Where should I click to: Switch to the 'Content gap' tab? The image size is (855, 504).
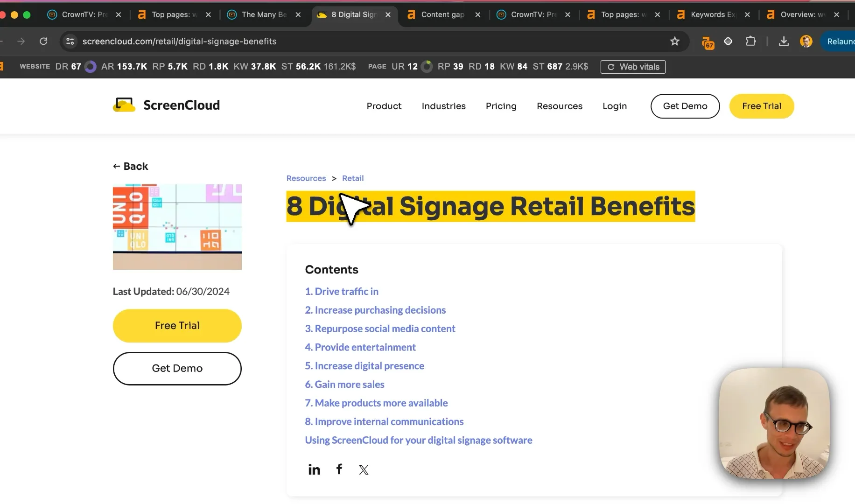[442, 14]
